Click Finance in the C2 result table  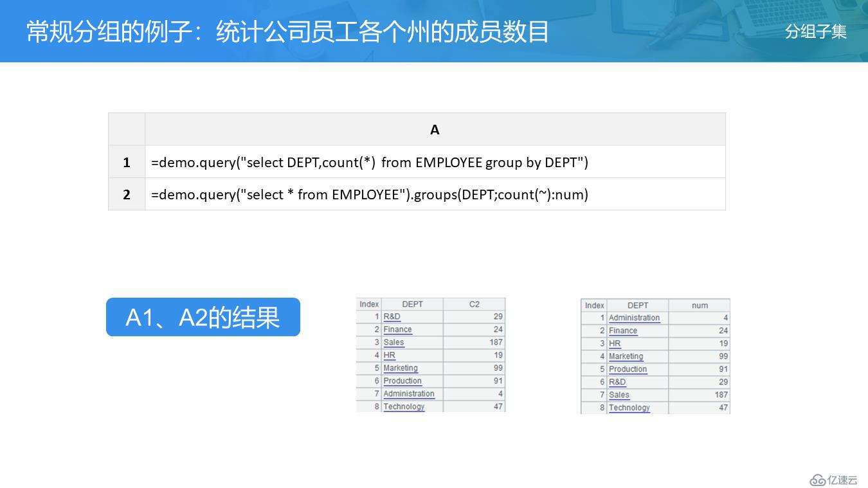397,330
